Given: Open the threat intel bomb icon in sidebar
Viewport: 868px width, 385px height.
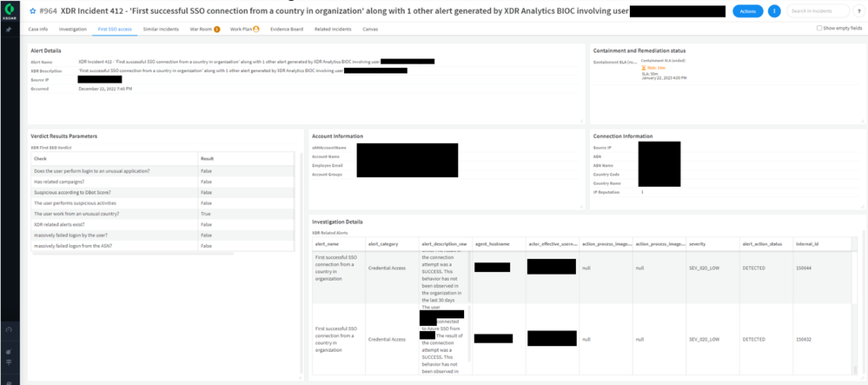Looking at the screenshot, I should pos(9,352).
